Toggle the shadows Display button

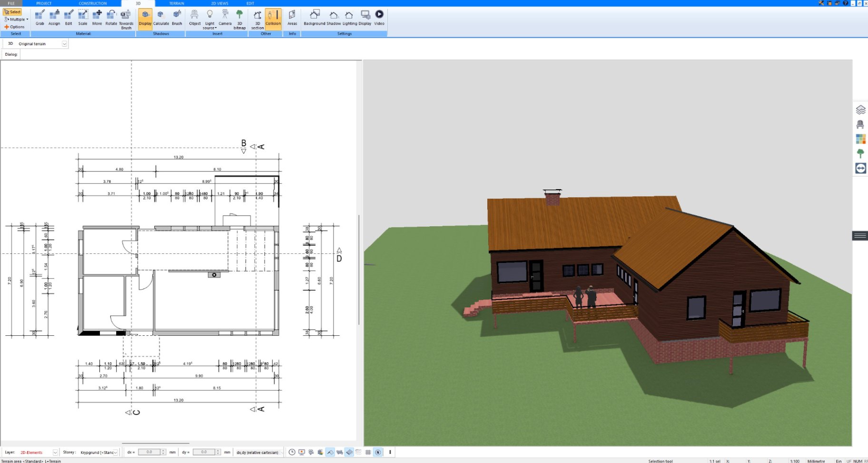145,19
